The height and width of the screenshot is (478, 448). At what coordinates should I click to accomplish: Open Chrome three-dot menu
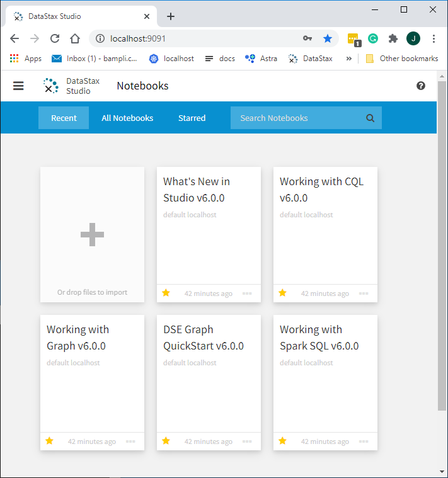point(434,38)
